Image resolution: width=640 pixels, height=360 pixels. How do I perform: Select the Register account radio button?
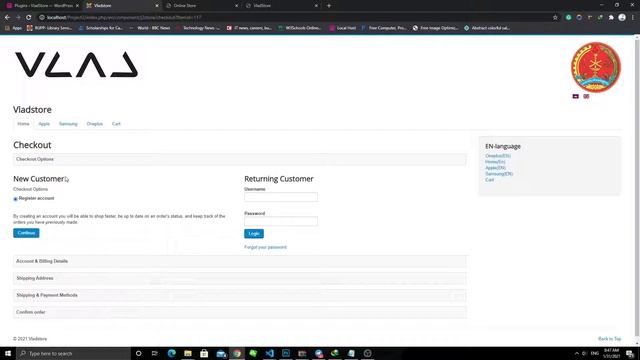coord(16,199)
